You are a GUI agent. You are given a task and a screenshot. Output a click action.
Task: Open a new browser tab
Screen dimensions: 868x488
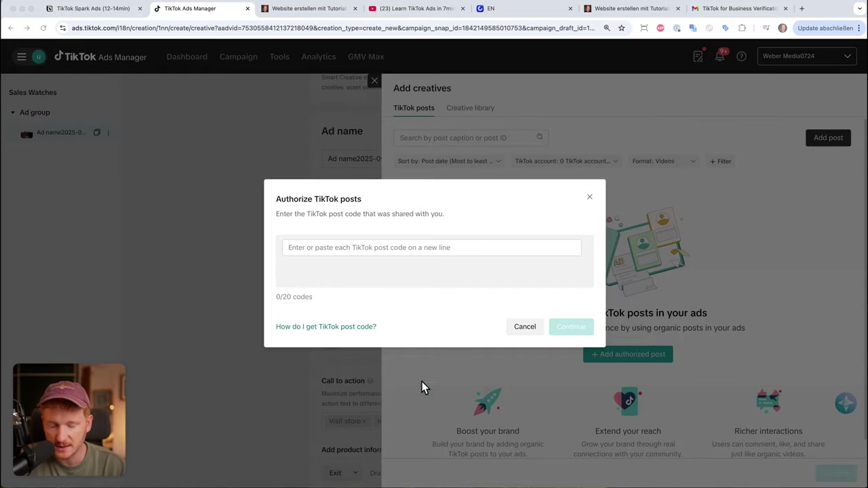click(x=802, y=9)
